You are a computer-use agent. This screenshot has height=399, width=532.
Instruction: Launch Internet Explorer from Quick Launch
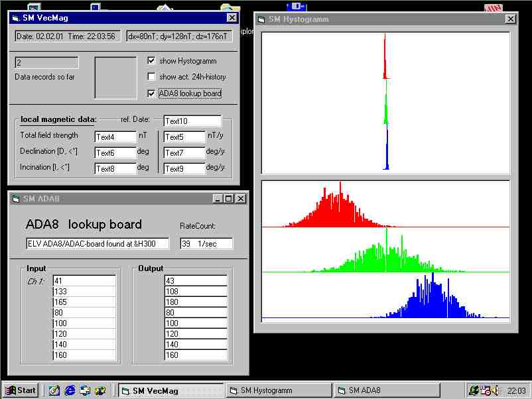pos(70,390)
